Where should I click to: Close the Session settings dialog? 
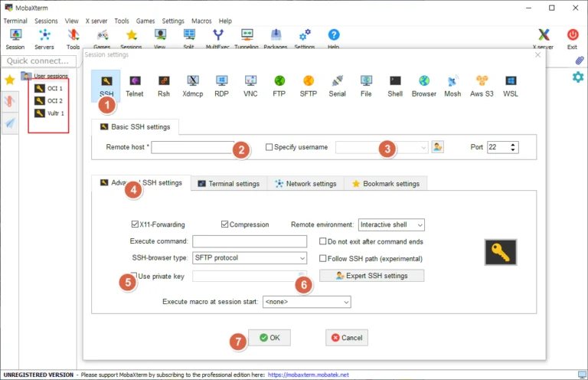537,54
